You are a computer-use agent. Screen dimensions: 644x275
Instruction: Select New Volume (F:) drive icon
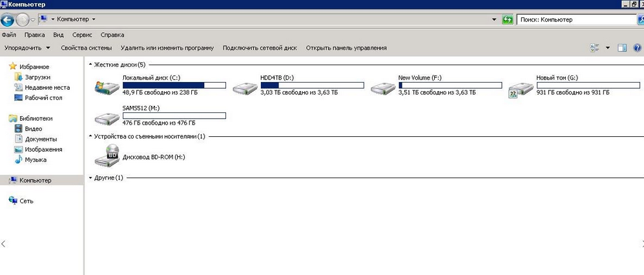(x=383, y=88)
